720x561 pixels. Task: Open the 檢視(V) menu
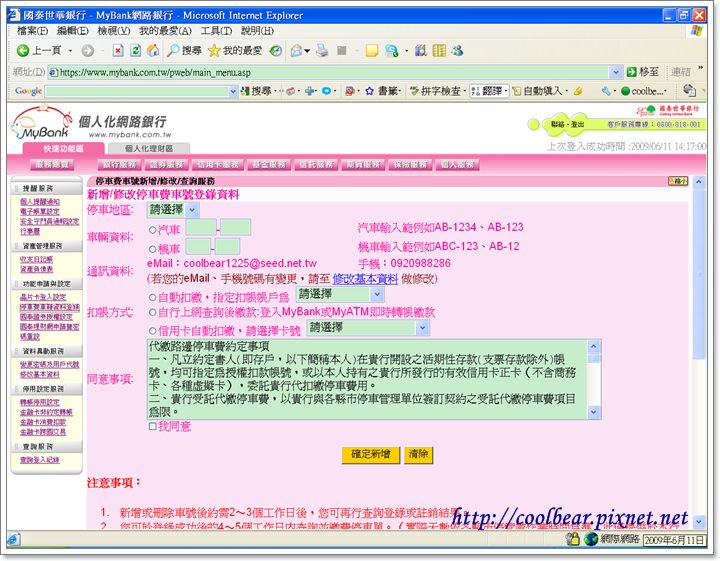click(114, 31)
